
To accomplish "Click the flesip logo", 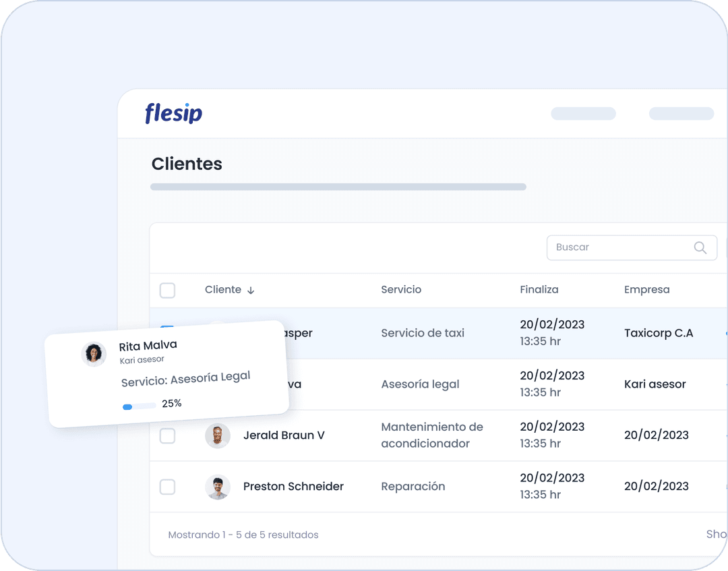I will click(173, 113).
